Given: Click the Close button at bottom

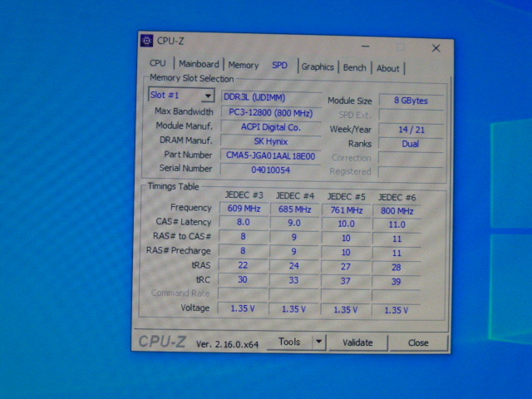Looking at the screenshot, I should [418, 343].
